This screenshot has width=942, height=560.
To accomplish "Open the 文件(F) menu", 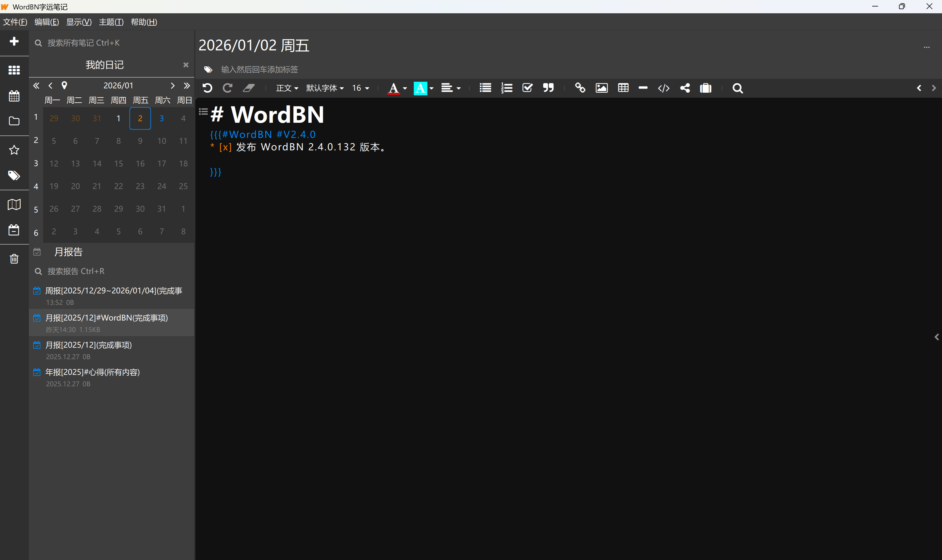I will 15,22.
